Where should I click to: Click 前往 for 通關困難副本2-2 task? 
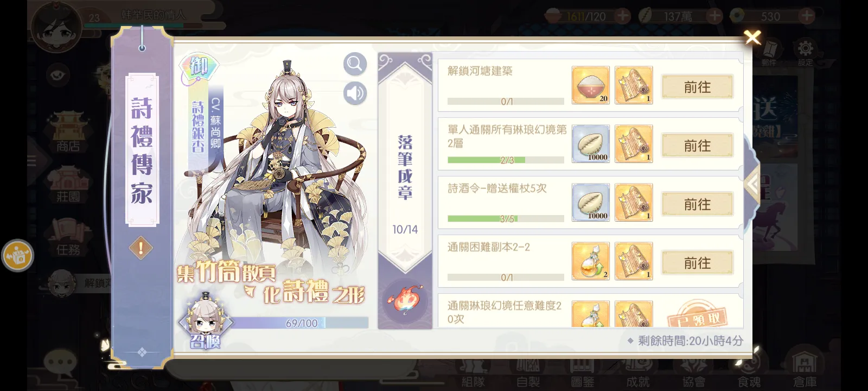[x=698, y=263]
